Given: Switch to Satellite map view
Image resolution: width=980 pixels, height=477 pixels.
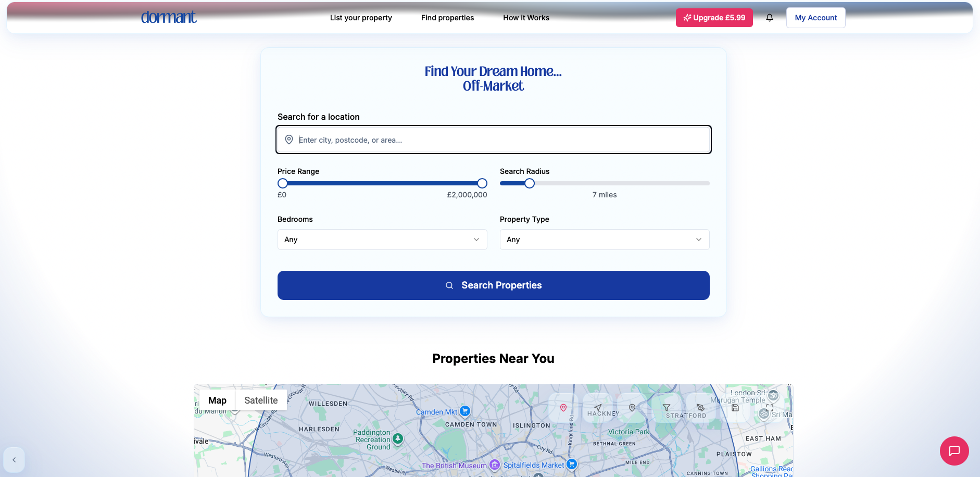Looking at the screenshot, I should coord(261,400).
